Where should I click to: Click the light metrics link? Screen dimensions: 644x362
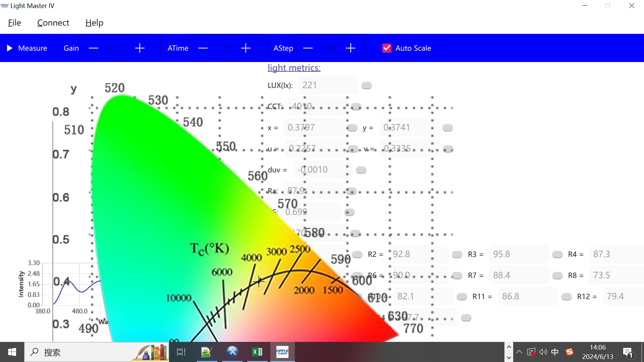click(x=294, y=68)
